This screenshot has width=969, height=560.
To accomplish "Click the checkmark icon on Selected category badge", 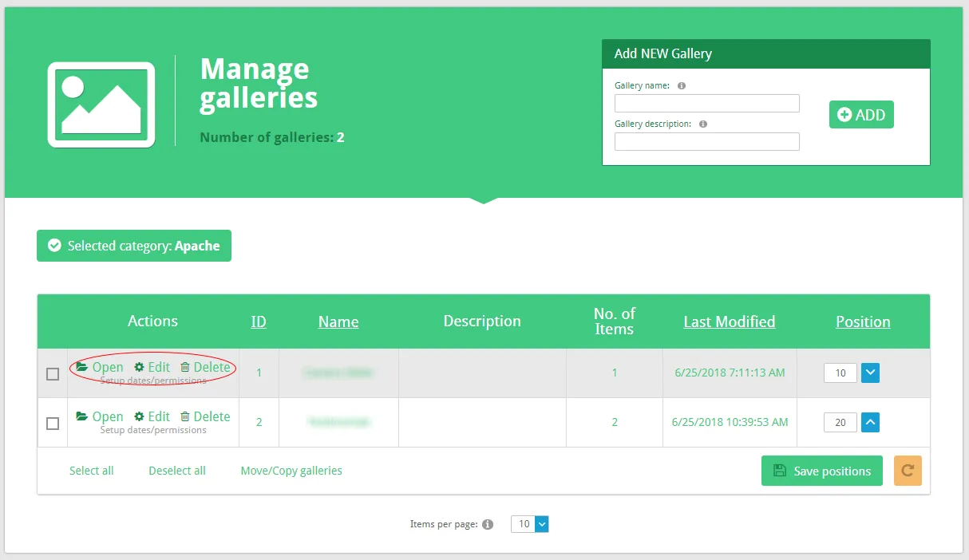I will tap(53, 246).
